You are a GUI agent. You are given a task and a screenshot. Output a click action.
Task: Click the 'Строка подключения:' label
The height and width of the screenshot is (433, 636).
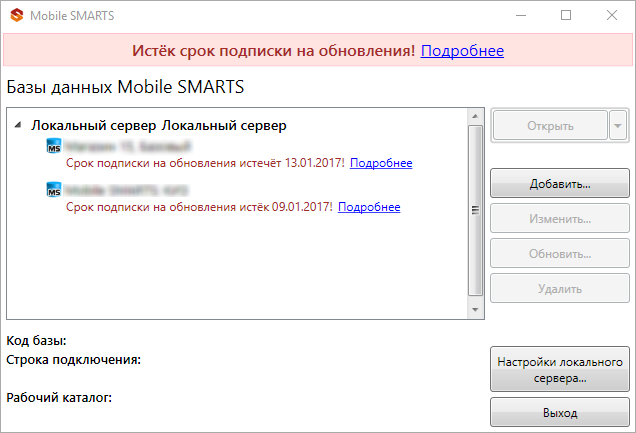pos(73,360)
